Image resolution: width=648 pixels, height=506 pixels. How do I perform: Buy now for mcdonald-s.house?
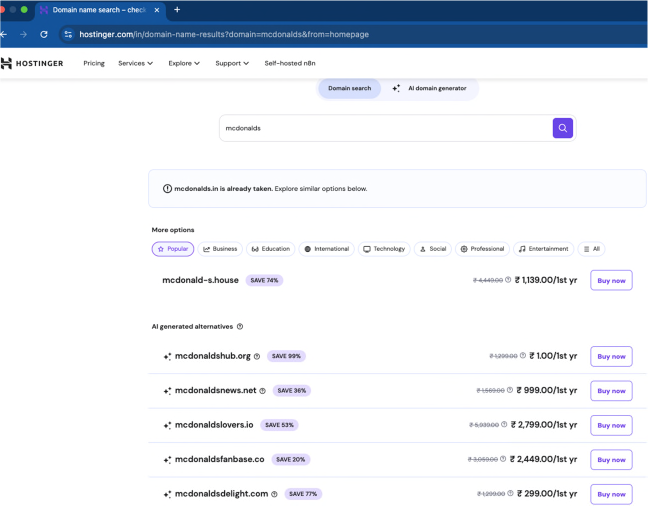(611, 281)
